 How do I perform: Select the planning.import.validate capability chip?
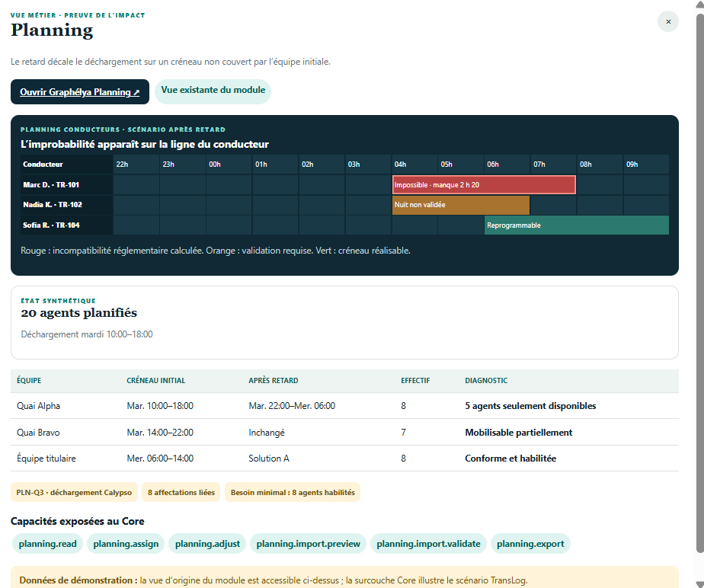428,544
